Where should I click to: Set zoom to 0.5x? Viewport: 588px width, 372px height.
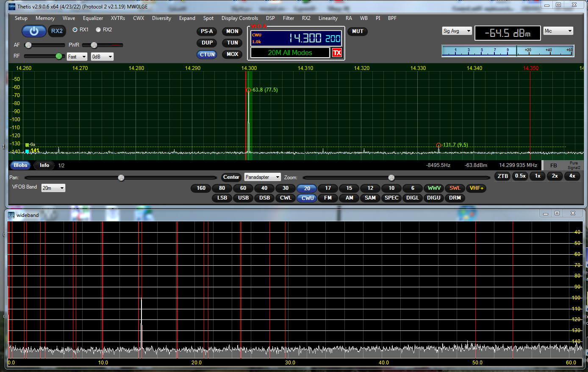520,176
